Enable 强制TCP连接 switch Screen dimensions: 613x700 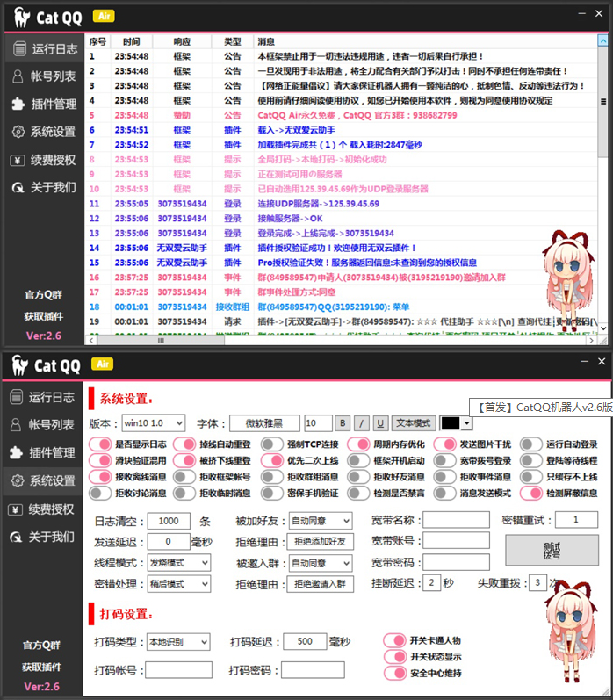pos(272,444)
